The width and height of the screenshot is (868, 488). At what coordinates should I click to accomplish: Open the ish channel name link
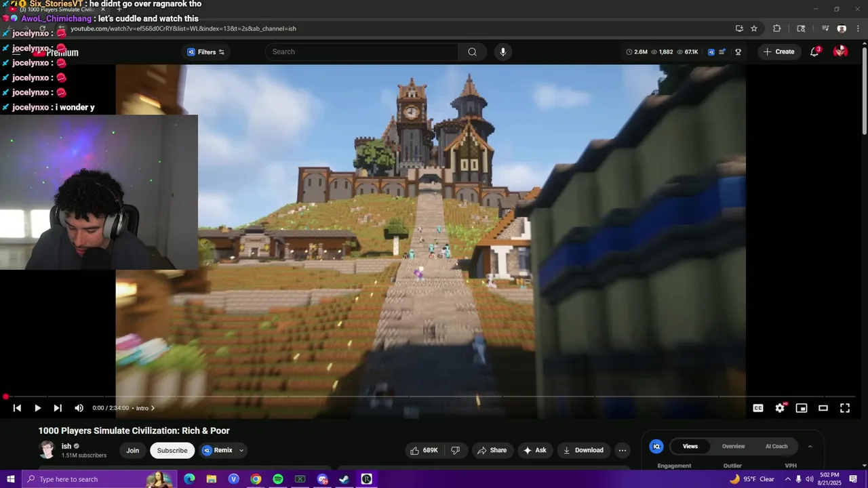pos(66,446)
